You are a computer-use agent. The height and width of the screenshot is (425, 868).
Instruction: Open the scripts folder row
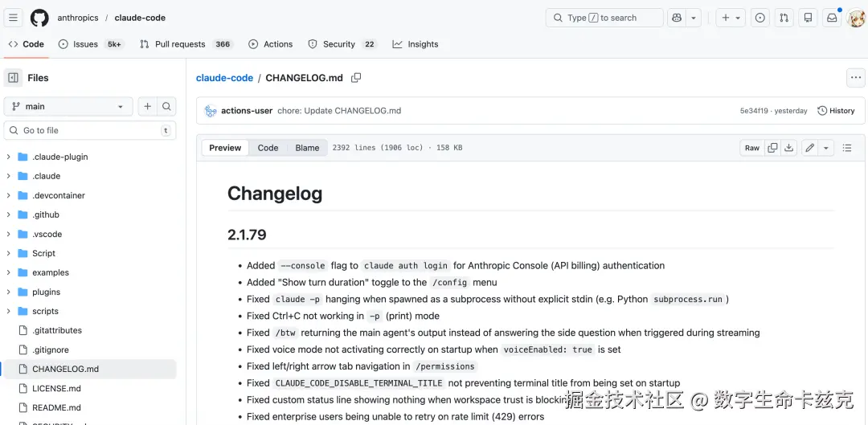point(90,312)
